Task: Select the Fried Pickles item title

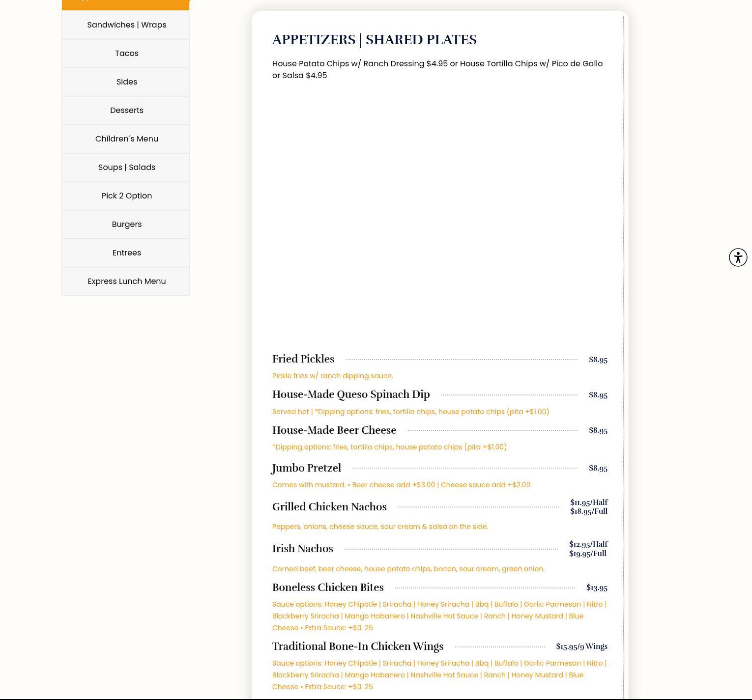Action: click(x=303, y=359)
